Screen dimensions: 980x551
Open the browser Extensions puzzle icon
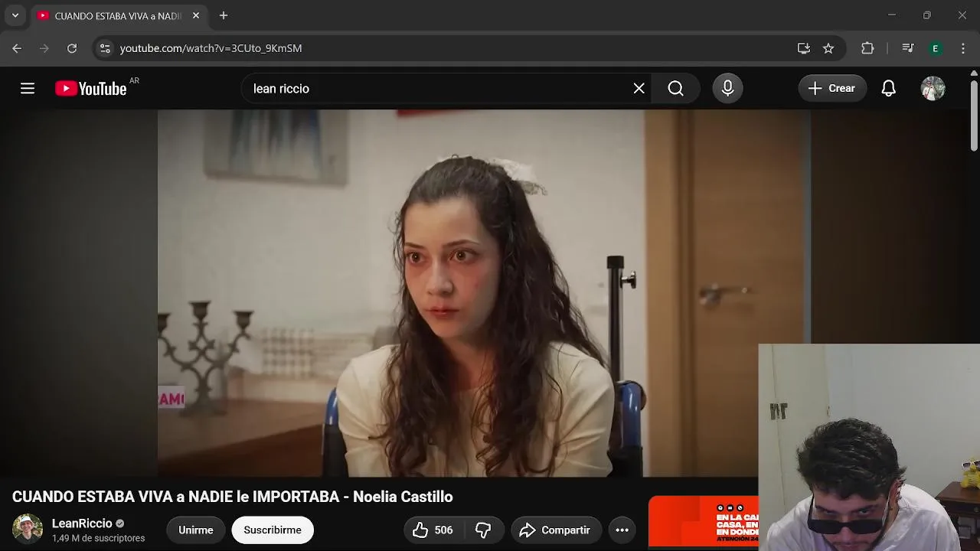tap(867, 48)
